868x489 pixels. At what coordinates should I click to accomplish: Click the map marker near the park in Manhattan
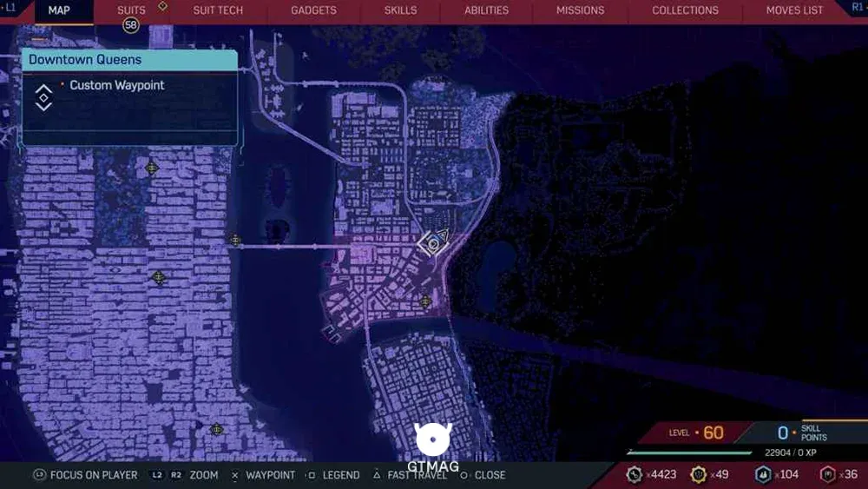point(152,168)
